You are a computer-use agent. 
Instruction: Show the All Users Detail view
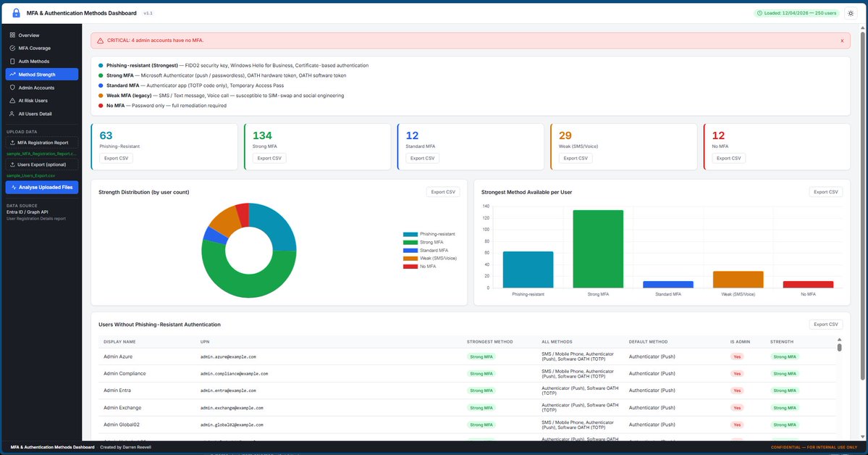pos(31,112)
